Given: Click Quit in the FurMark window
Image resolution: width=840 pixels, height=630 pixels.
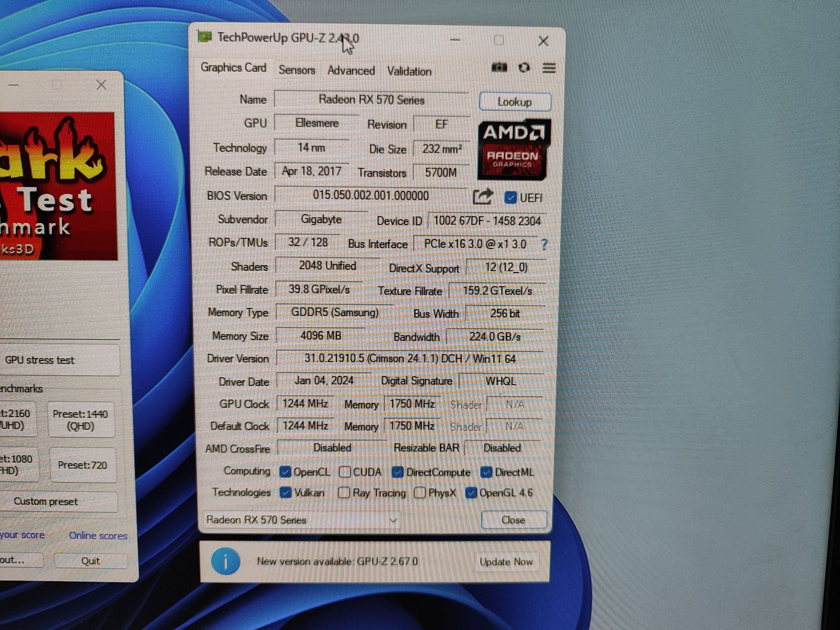Looking at the screenshot, I should [x=90, y=561].
